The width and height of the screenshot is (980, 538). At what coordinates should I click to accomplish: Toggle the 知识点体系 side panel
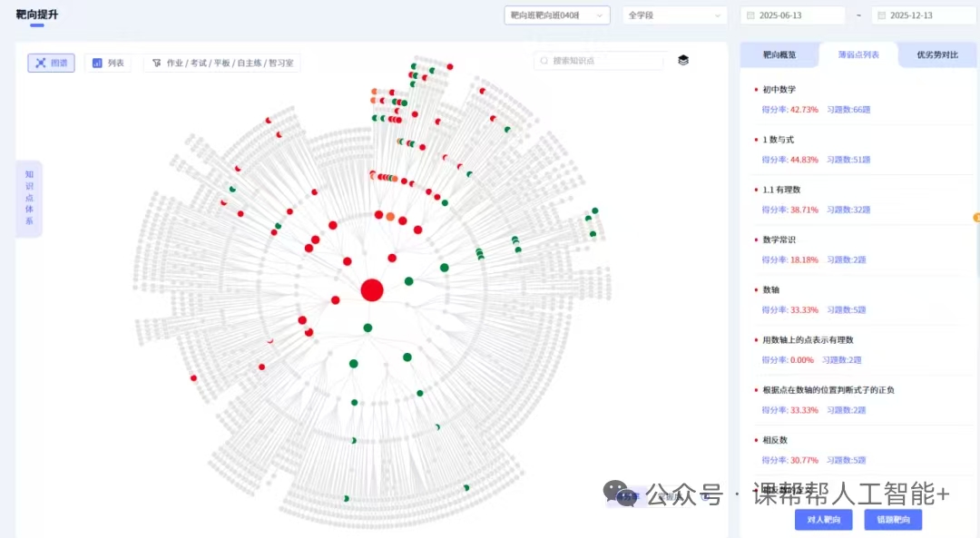tap(29, 198)
